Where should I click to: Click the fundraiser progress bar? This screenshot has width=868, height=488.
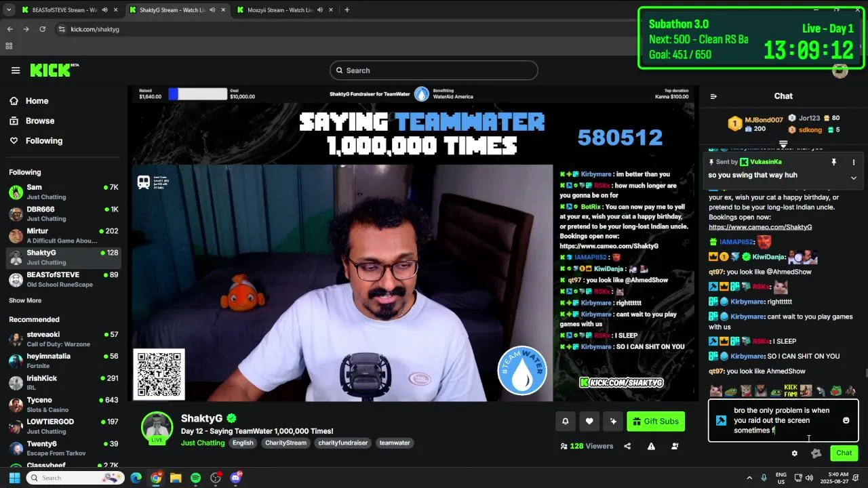198,94
